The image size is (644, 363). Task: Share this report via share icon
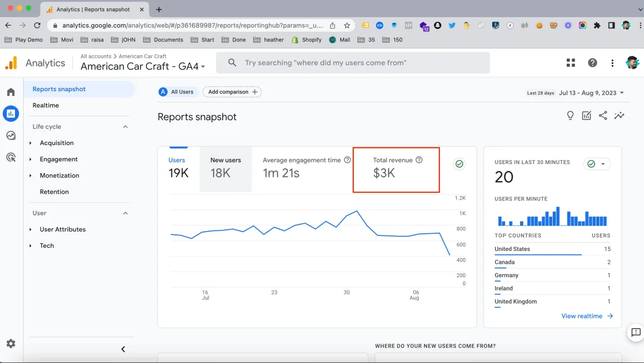click(x=603, y=116)
